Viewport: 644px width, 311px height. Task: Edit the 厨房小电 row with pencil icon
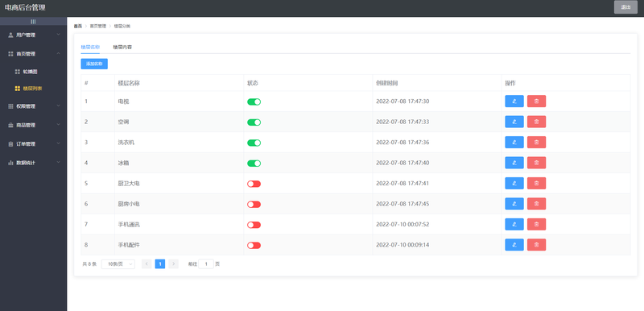514,204
